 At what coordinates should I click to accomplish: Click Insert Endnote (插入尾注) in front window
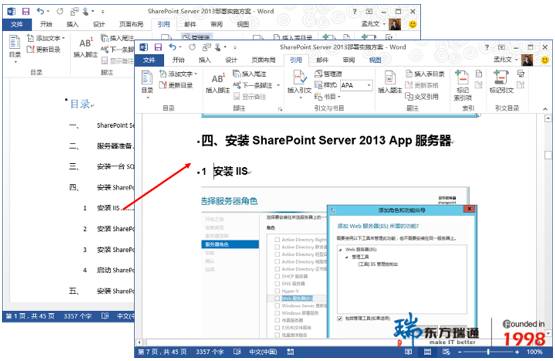pyautogui.click(x=250, y=74)
